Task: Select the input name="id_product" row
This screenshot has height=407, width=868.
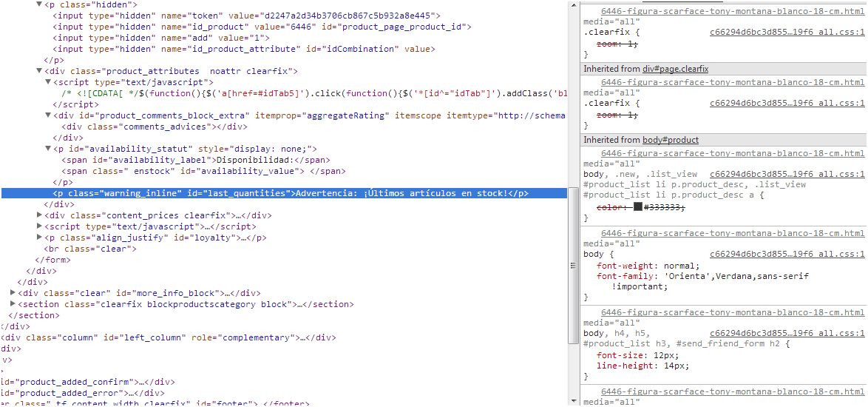Action: click(262, 27)
